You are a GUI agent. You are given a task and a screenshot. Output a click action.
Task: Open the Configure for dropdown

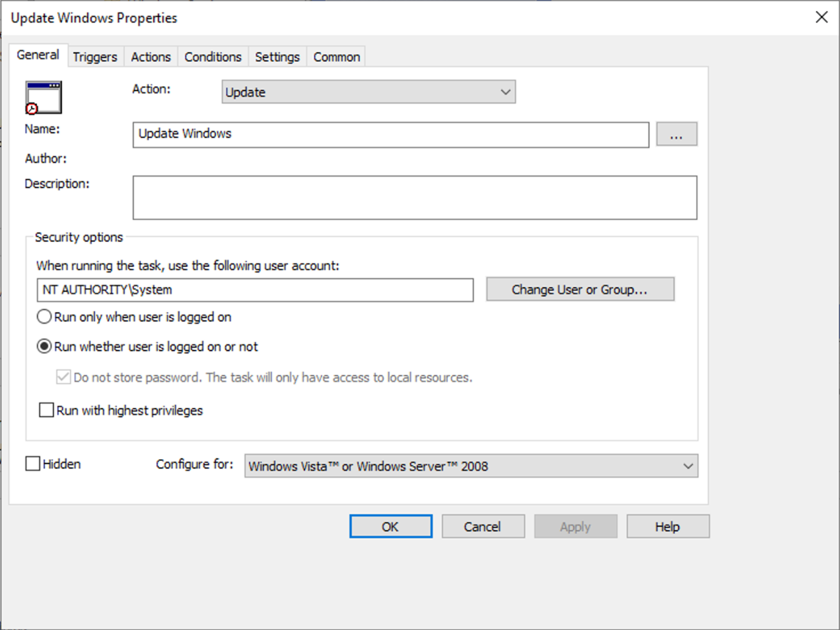[471, 466]
